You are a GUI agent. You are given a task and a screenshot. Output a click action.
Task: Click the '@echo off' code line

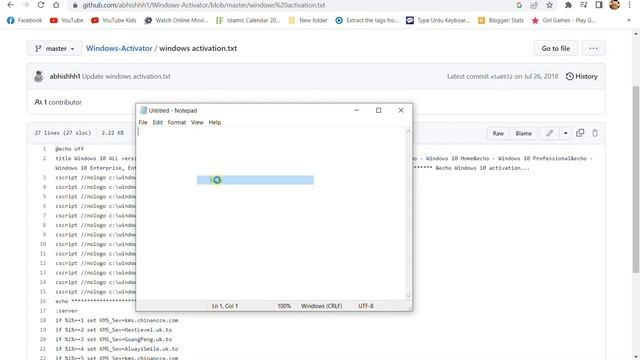point(69,149)
